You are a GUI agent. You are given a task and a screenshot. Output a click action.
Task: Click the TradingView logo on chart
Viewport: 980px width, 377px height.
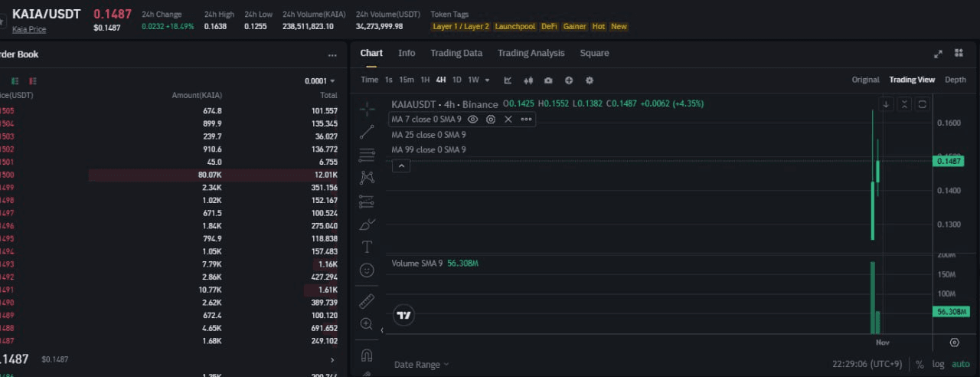404,315
